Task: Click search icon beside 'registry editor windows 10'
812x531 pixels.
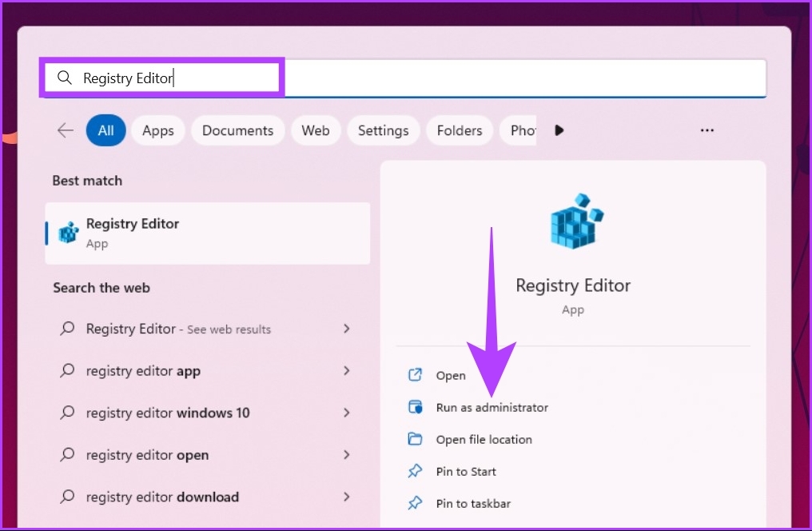Action: (67, 413)
